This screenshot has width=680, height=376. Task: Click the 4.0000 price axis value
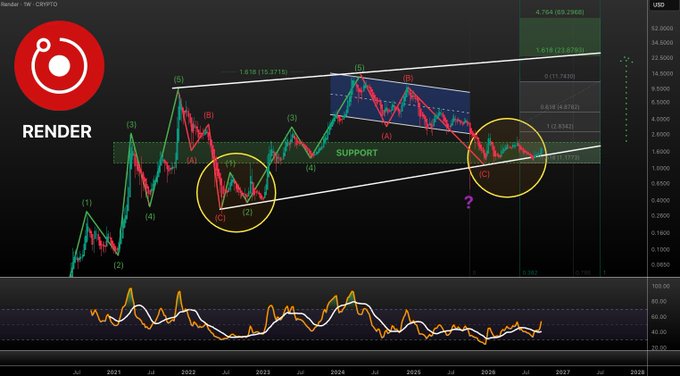click(x=660, y=119)
